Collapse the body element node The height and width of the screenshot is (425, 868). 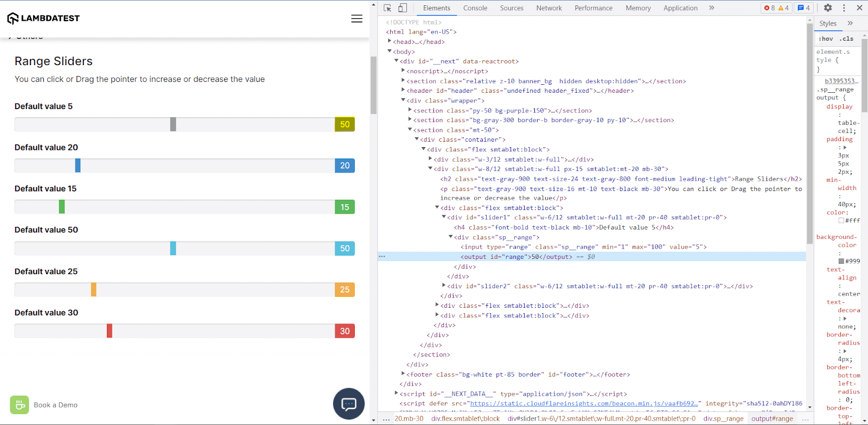(390, 51)
